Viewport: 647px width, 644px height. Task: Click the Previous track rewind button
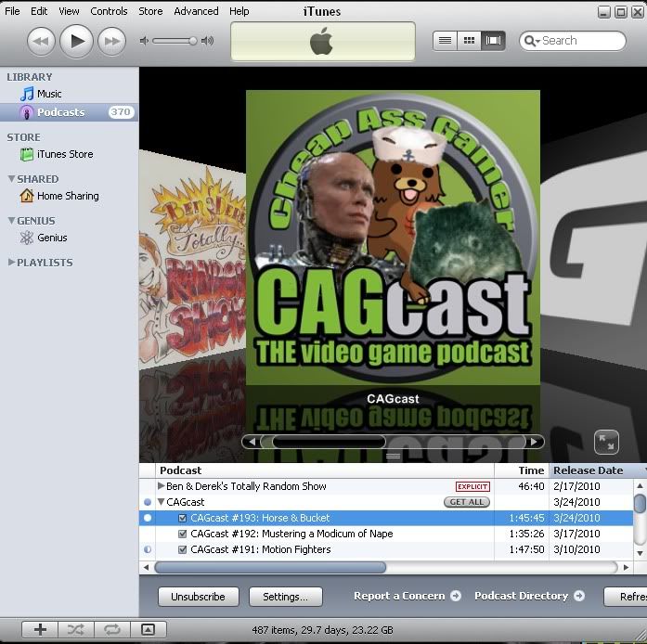pos(41,41)
